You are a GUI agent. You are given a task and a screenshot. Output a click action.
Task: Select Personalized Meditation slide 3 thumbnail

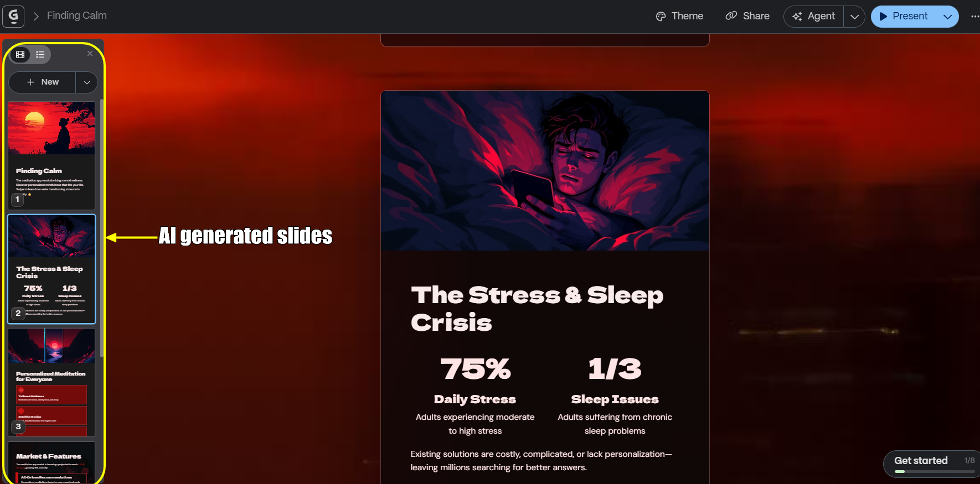click(x=51, y=382)
